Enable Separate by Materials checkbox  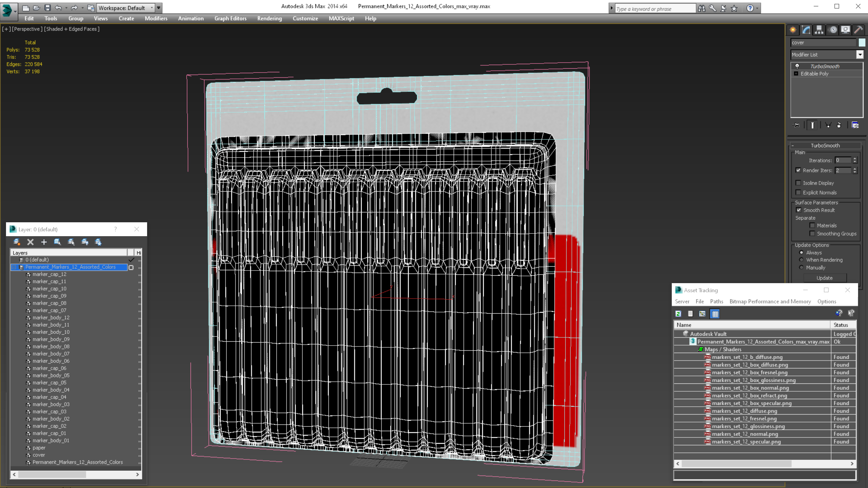tap(812, 225)
